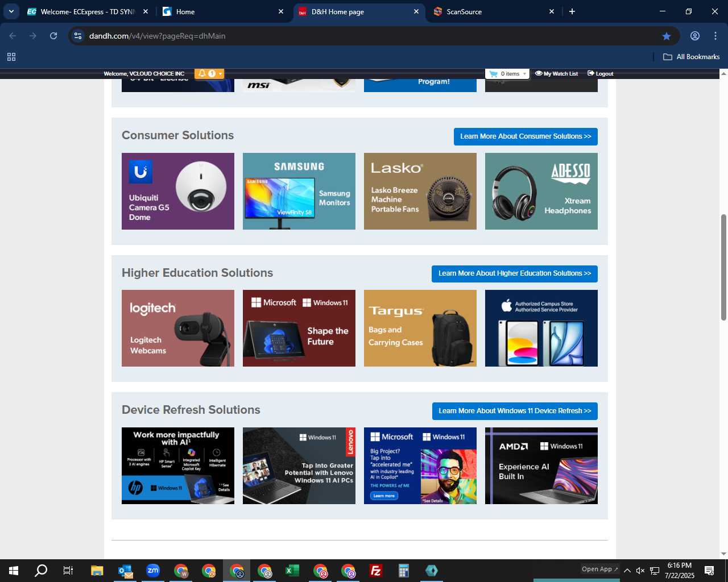Click the browser back arrow

click(x=13, y=36)
